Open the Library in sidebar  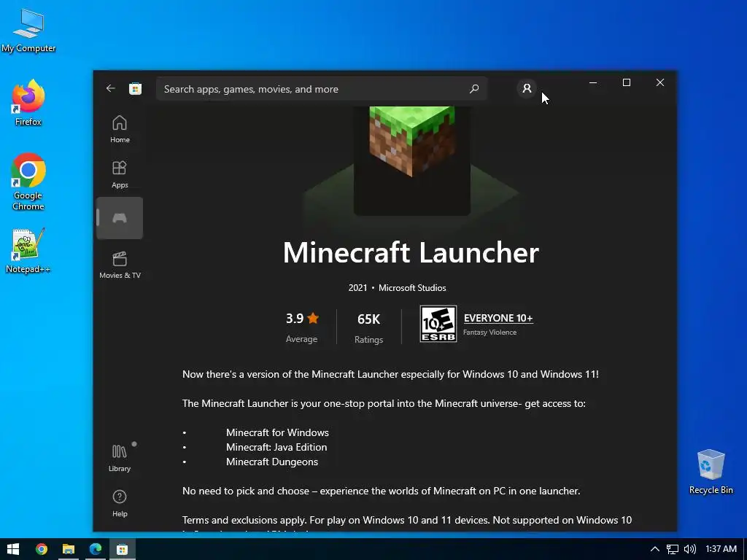click(x=120, y=458)
